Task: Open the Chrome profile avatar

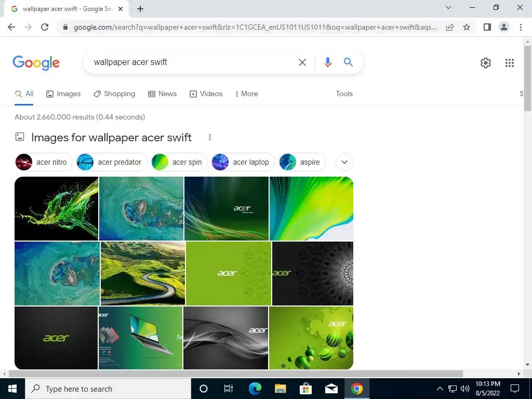Action: point(504,27)
